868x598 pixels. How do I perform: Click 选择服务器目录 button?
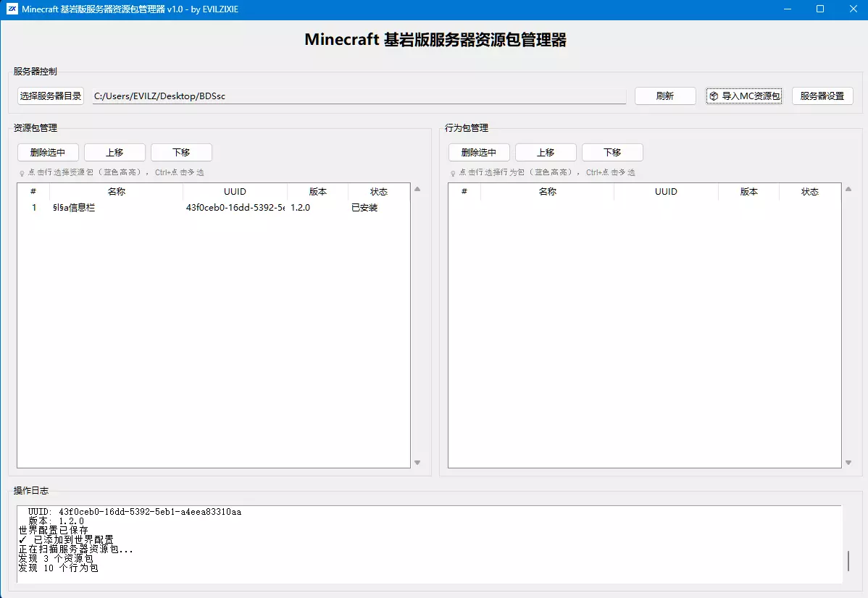click(51, 96)
